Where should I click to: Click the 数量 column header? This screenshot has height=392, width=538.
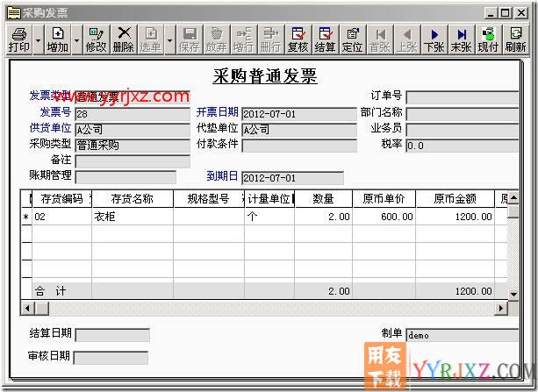pos(323,198)
